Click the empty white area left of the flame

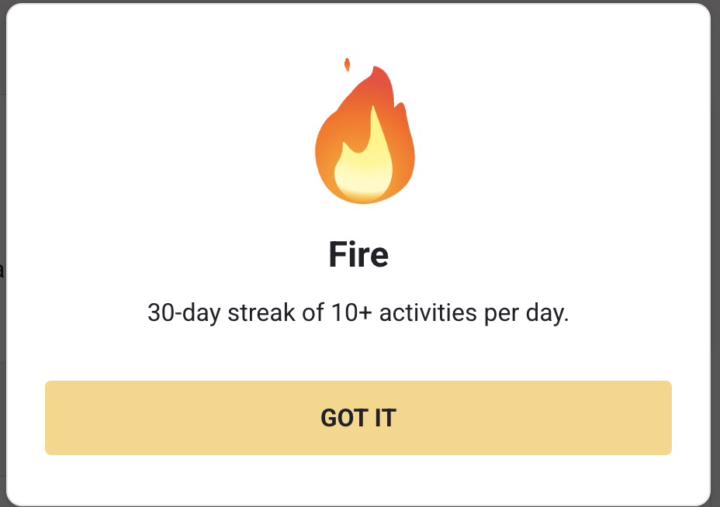coord(150,130)
